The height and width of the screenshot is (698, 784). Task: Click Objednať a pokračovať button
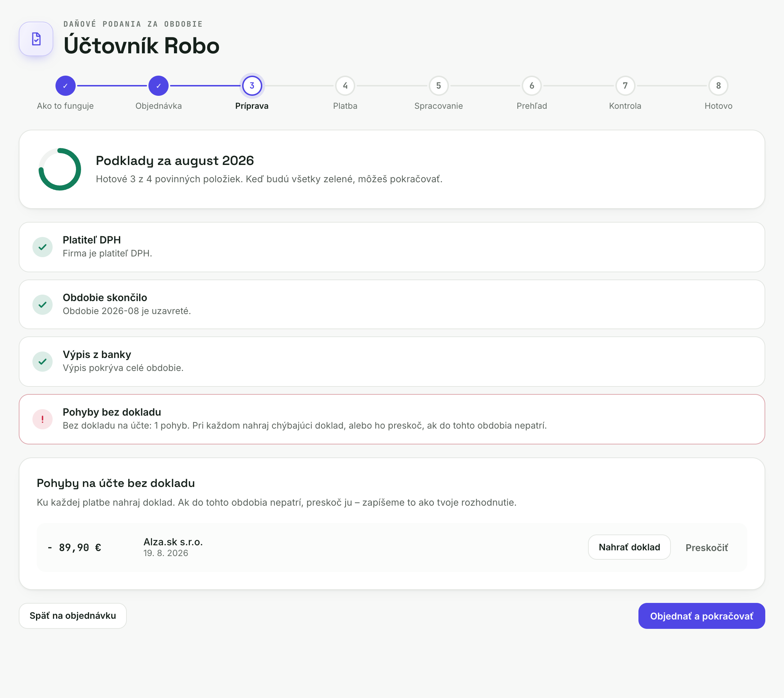pyautogui.click(x=701, y=616)
